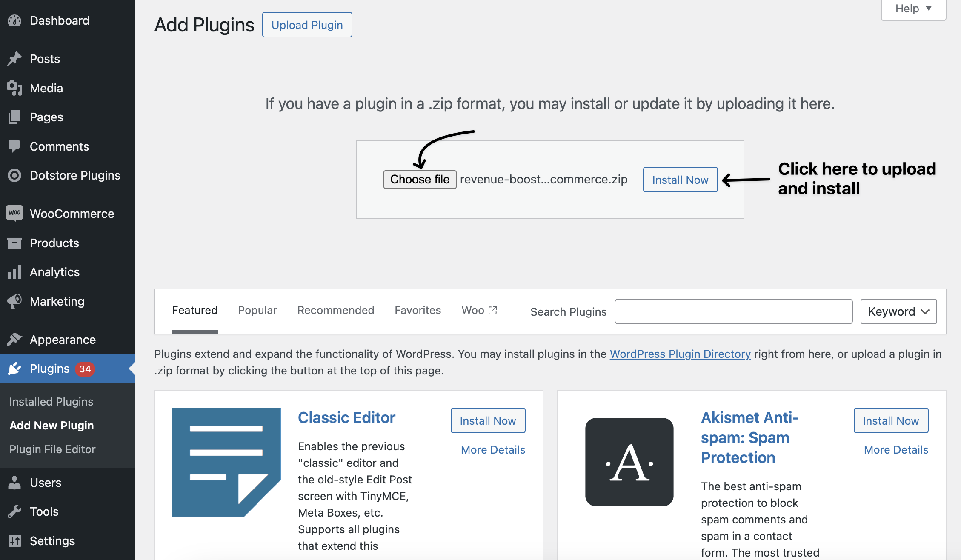Click the Dotstore Plugins circle icon
The image size is (961, 560).
[14, 175]
